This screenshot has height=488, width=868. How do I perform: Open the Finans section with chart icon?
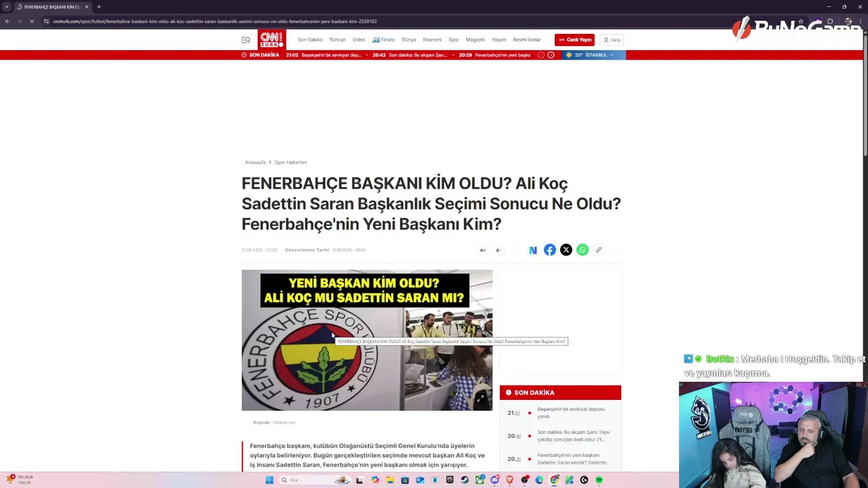pos(384,40)
